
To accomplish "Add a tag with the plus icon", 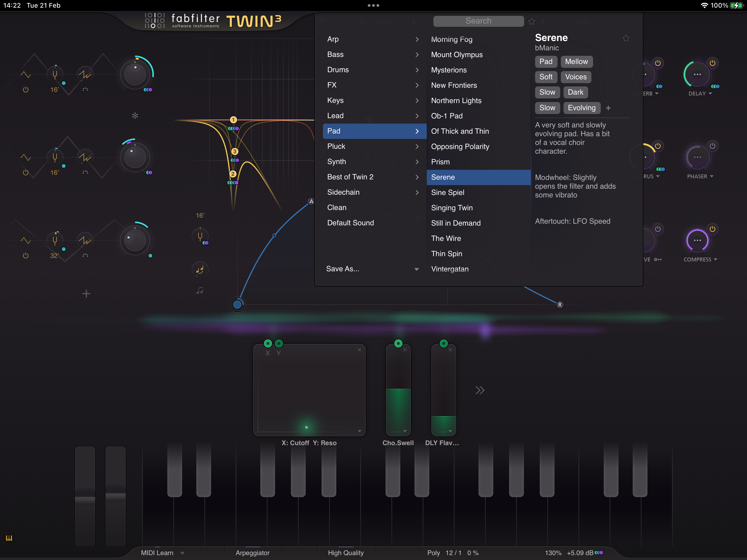I will point(608,108).
